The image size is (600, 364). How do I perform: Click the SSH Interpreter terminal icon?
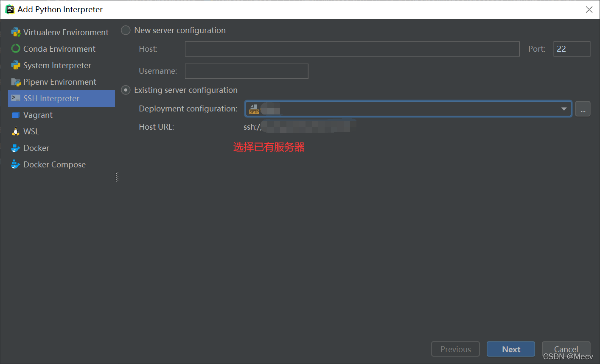coord(16,98)
